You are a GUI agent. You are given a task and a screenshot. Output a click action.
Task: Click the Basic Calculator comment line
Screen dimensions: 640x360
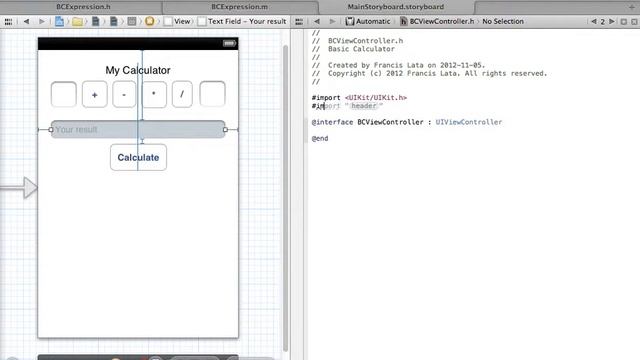[353, 49]
